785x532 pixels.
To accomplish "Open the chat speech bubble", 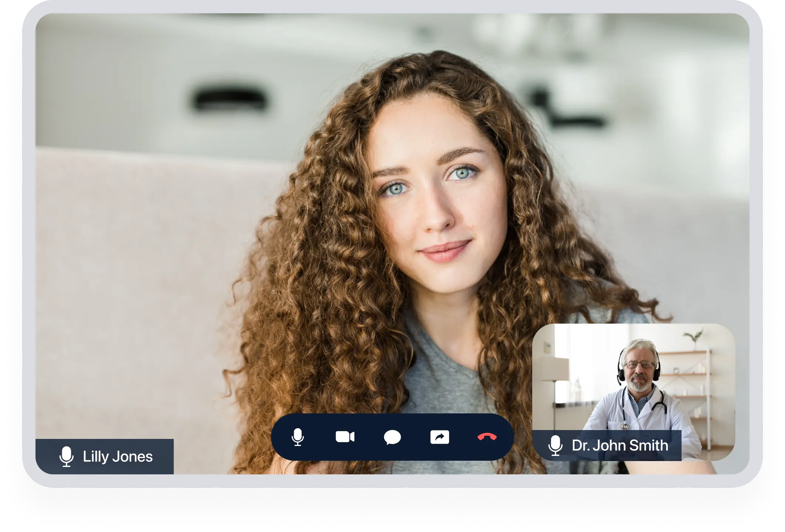I will (392, 437).
